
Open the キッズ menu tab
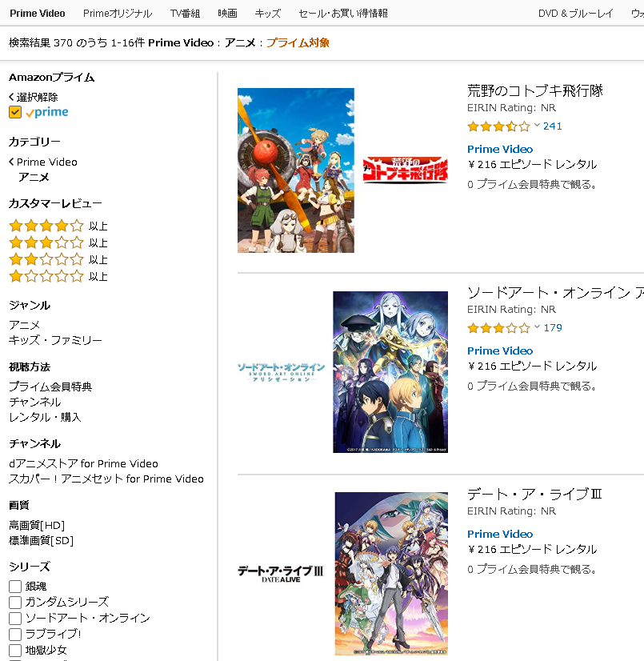point(268,14)
